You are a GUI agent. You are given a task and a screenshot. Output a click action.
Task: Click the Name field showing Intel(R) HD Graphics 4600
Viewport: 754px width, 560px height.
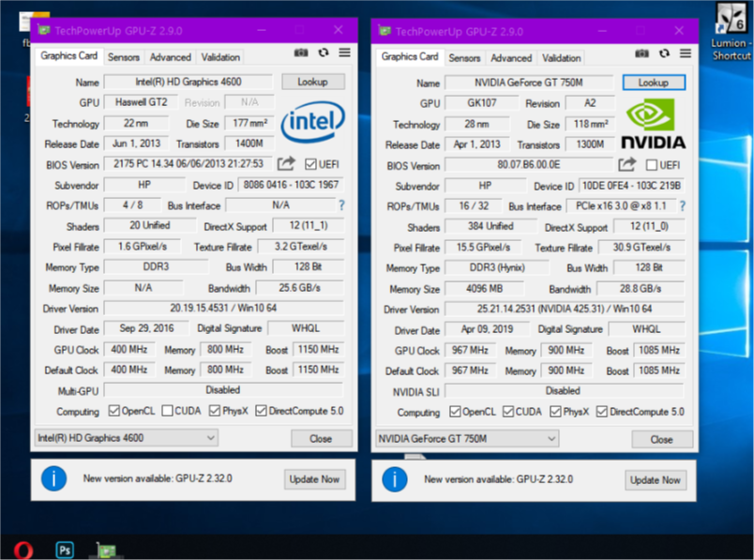[188, 82]
